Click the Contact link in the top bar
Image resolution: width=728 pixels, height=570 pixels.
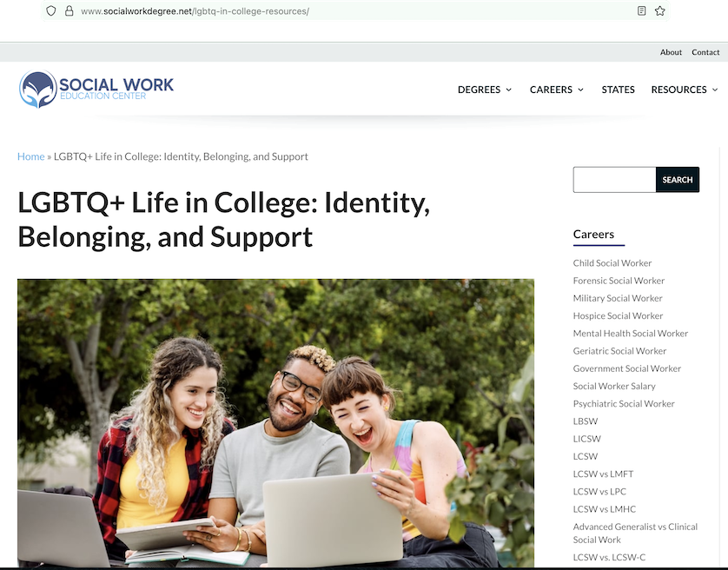[x=705, y=52]
